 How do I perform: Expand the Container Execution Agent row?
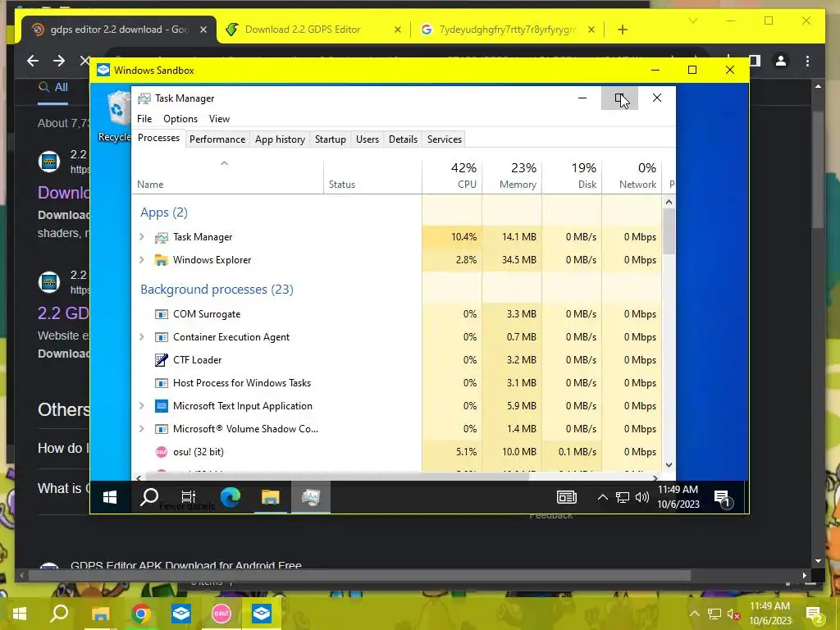point(141,337)
